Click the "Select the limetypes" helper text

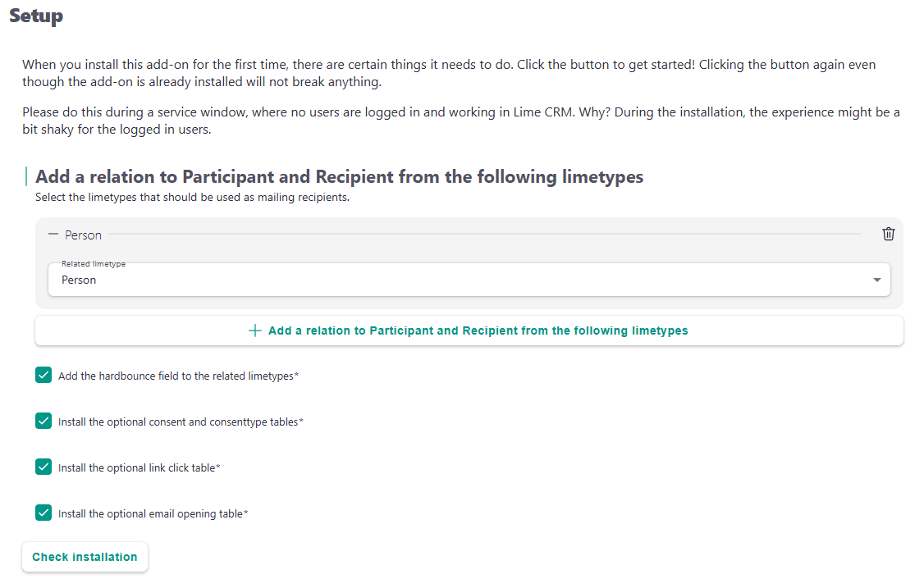click(x=192, y=197)
